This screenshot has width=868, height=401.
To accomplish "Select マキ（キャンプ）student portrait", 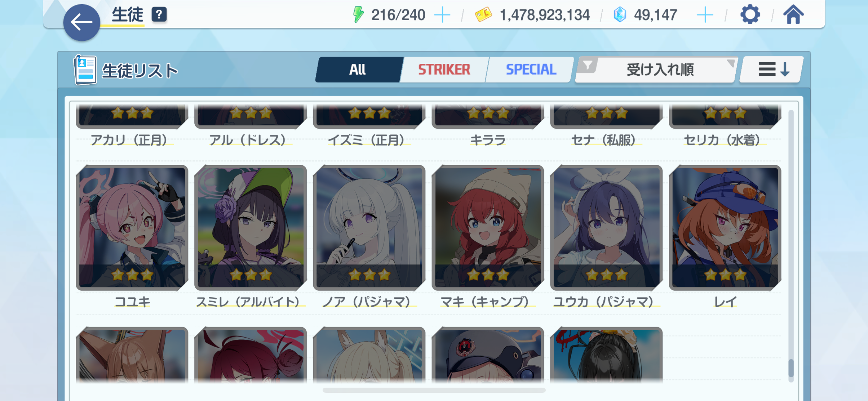I will 488,228.
